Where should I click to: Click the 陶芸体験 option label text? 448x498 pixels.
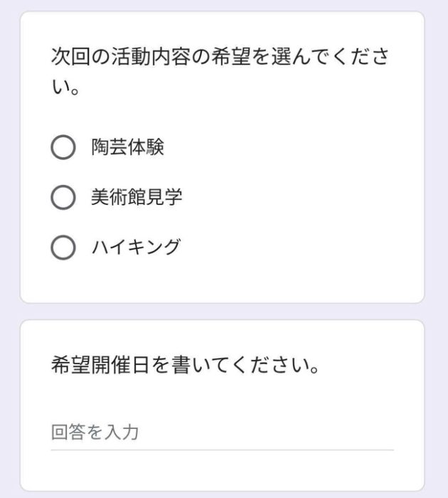click(x=128, y=147)
